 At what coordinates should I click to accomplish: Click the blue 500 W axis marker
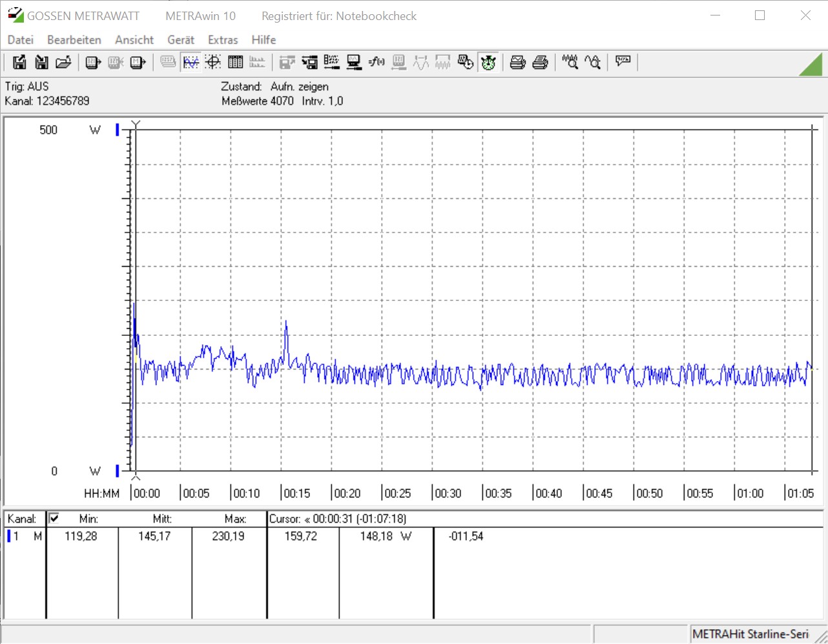pos(118,130)
